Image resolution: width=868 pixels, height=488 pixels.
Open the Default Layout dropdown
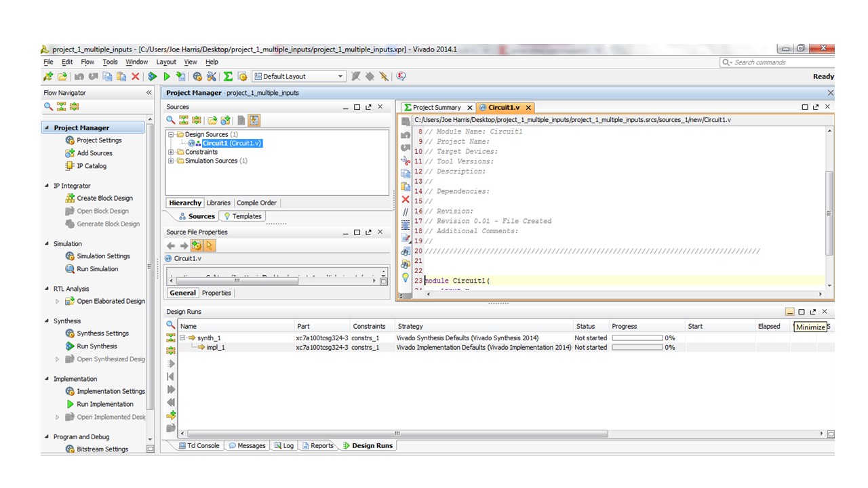pos(299,77)
